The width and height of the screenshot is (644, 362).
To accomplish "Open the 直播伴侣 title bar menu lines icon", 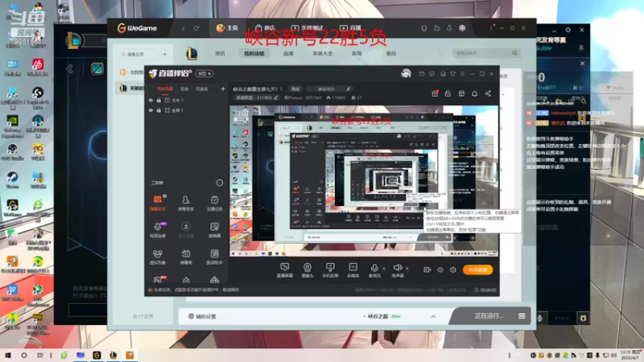I will tap(462, 74).
